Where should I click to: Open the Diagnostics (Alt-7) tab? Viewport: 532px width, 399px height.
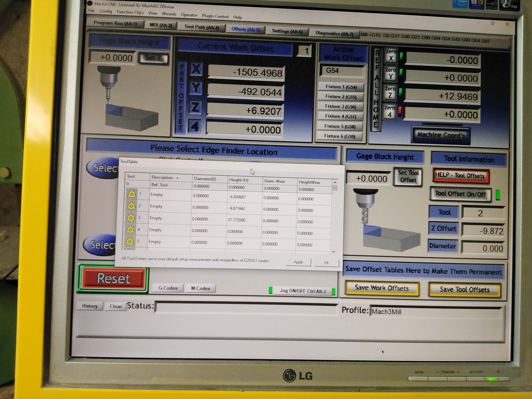(334, 34)
